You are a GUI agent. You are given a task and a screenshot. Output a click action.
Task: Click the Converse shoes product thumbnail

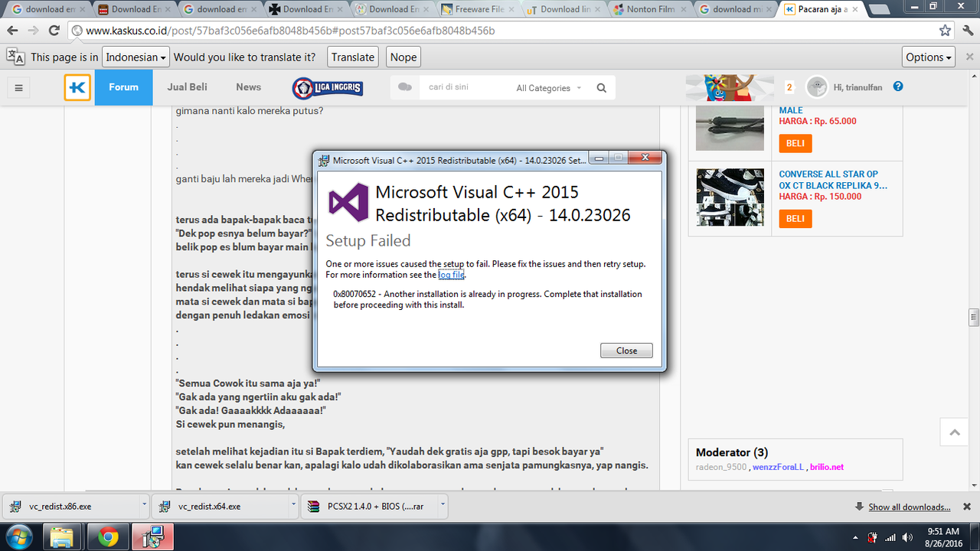(x=730, y=197)
